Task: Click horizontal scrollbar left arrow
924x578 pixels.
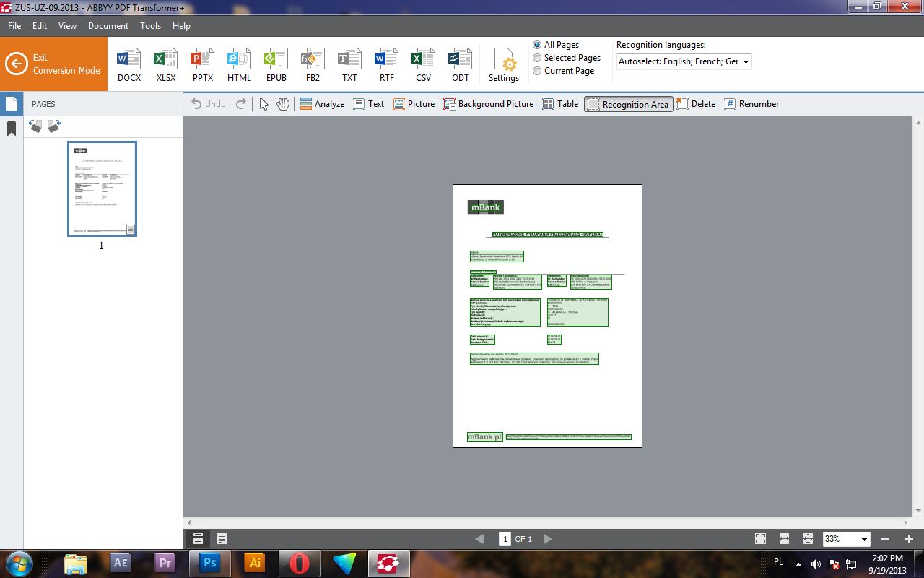Action: (189, 522)
